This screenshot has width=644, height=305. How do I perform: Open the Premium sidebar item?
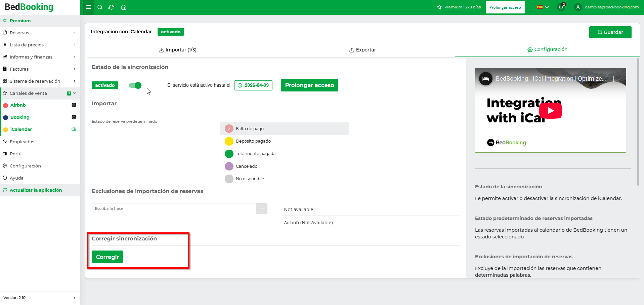[40, 21]
